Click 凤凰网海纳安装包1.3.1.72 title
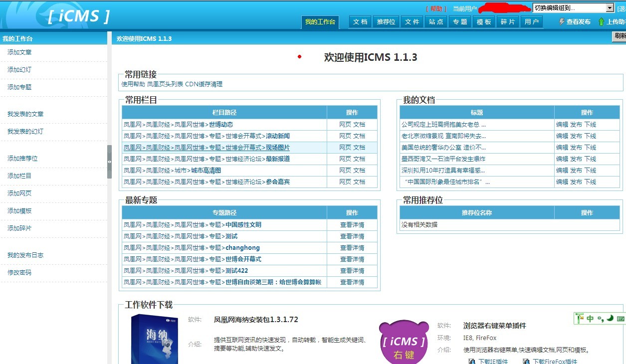The height and width of the screenshot is (364, 626). [x=256, y=320]
